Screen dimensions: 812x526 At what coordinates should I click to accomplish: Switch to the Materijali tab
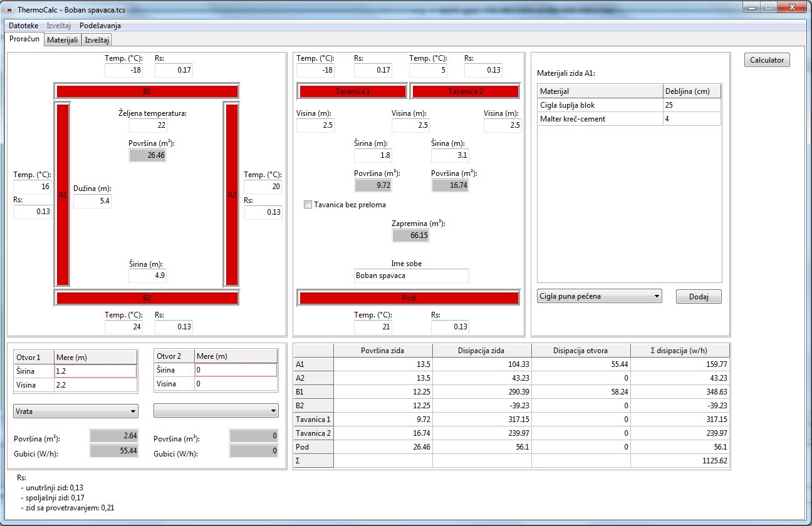point(63,40)
